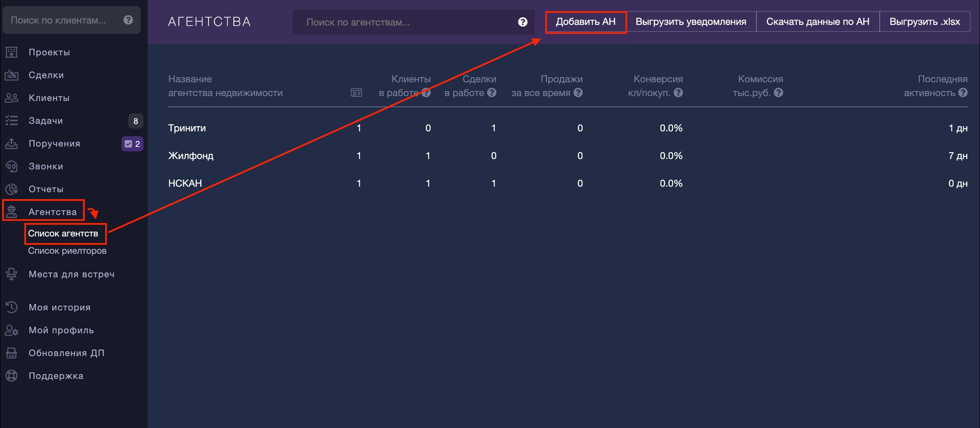Viewport: 980px width, 428px height.
Task: Open Список риелторов submenu item
Action: tap(67, 251)
